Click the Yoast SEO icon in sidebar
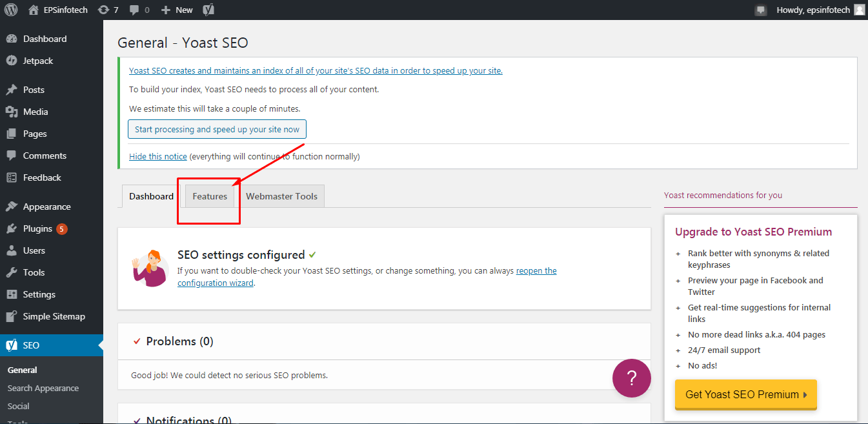 coord(12,345)
